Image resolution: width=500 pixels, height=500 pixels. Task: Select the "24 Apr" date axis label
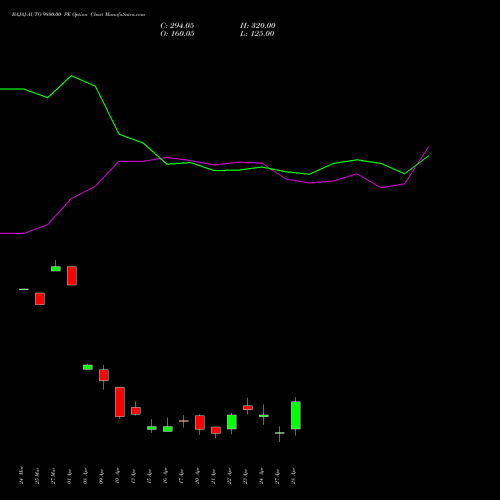(261, 476)
